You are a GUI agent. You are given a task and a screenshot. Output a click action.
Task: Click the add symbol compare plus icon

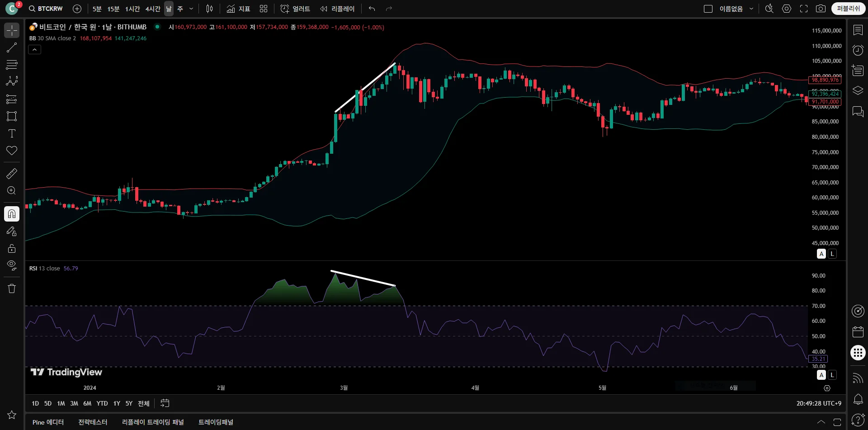click(77, 9)
